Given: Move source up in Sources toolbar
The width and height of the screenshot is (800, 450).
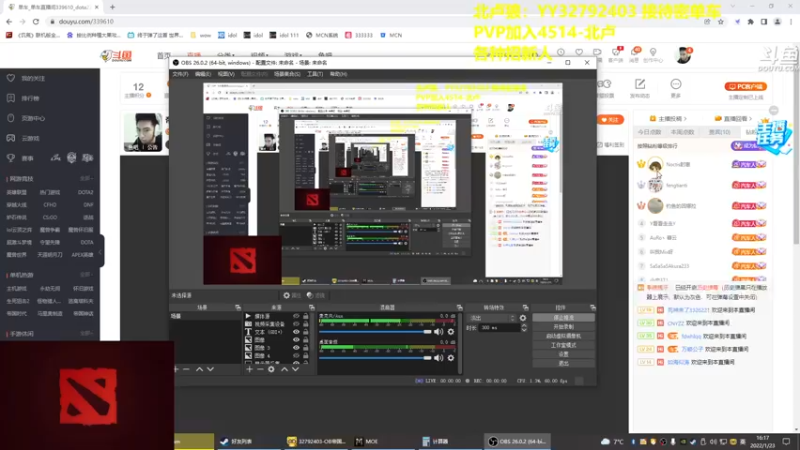Looking at the screenshot, I should tap(284, 369).
